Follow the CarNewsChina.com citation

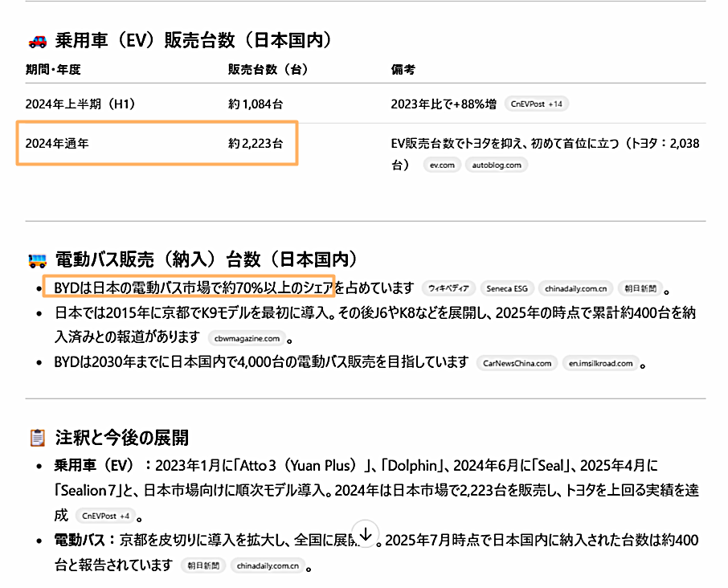coord(516,363)
